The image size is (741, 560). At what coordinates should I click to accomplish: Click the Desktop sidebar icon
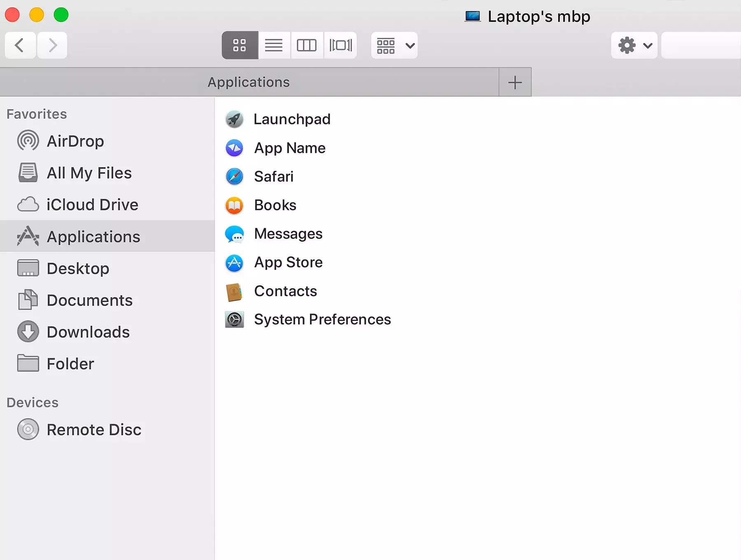click(28, 268)
